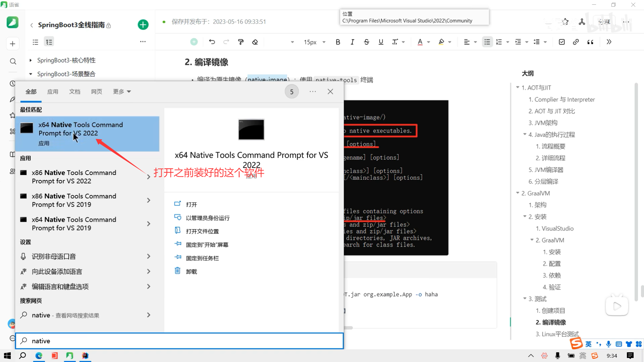Toggle the bulleted list formatting

[487, 42]
